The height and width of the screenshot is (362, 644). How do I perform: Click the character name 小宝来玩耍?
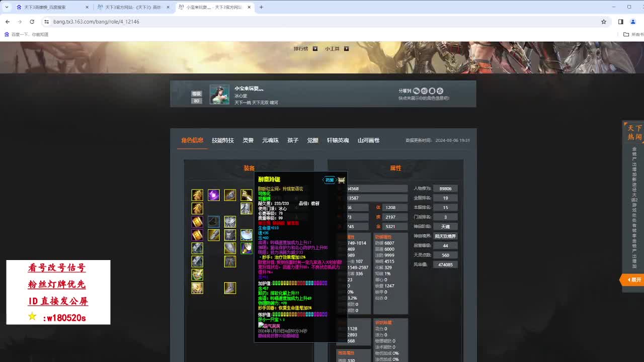pos(249,88)
